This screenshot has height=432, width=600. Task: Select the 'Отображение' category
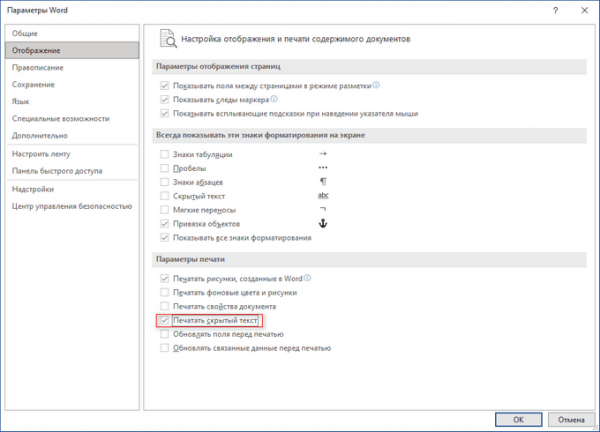(72, 50)
